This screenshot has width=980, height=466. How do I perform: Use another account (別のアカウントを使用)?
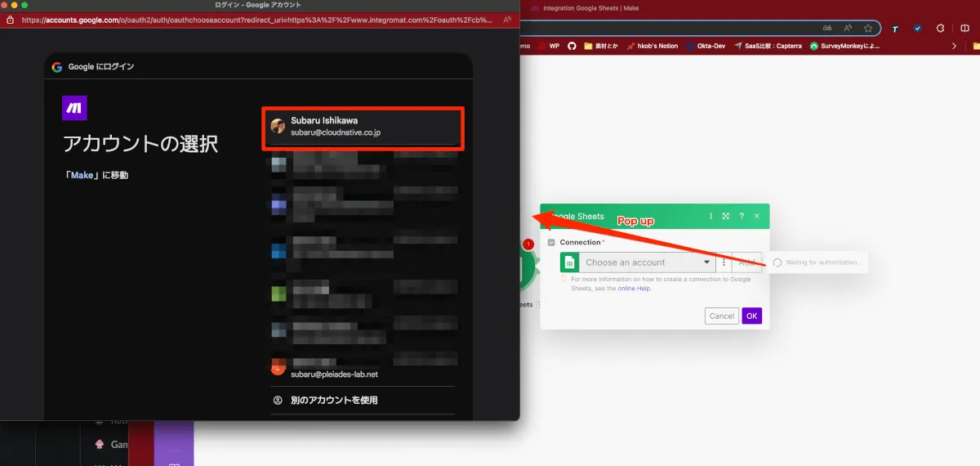[x=363, y=400]
